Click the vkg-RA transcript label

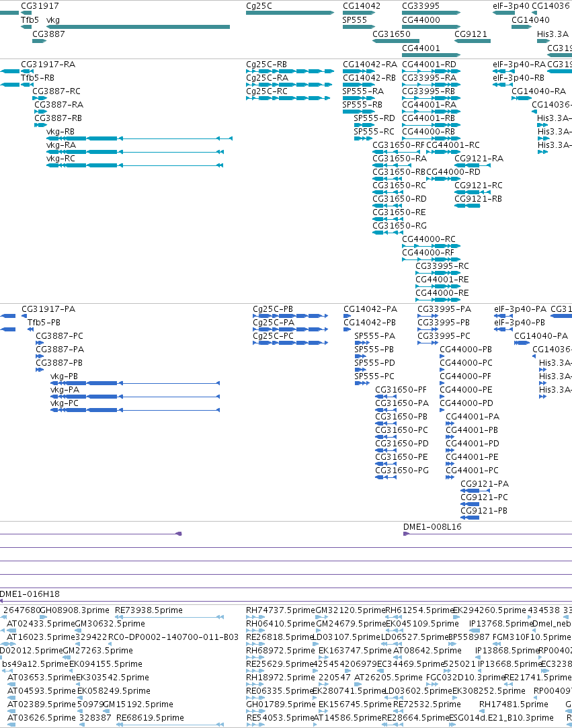coord(60,145)
